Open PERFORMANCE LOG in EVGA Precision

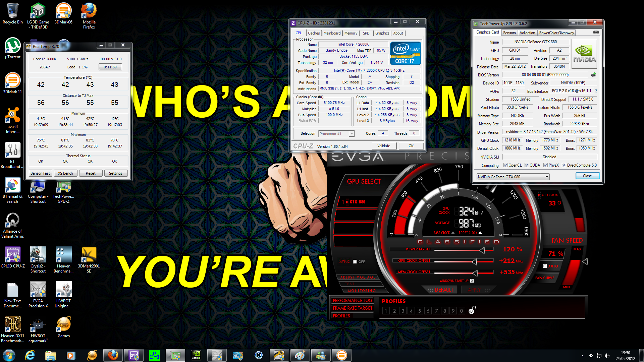coord(352,300)
